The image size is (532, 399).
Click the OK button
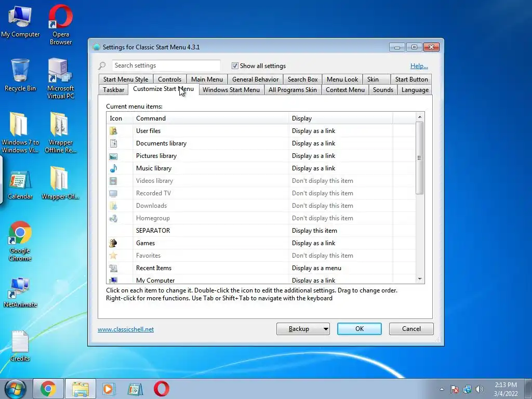(360, 329)
